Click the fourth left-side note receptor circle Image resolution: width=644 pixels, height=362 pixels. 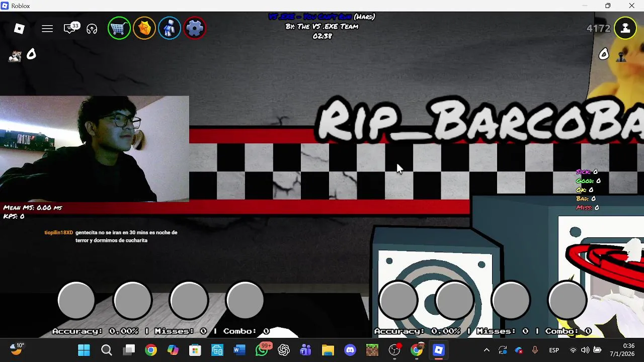246,300
